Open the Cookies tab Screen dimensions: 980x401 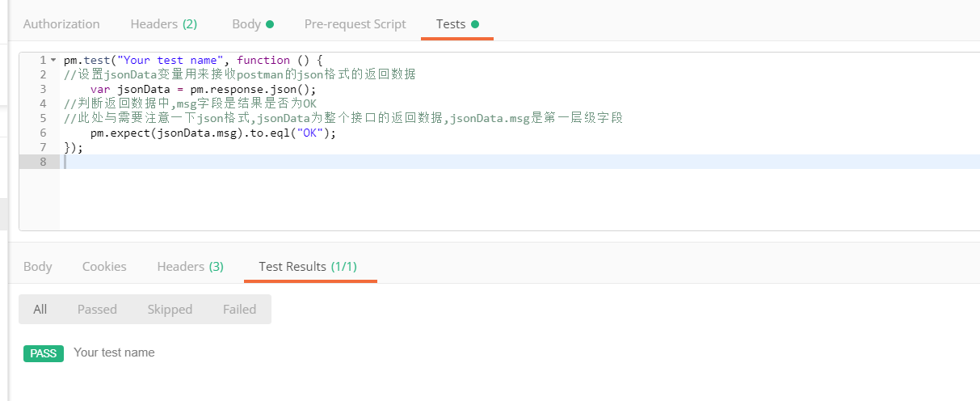104,267
